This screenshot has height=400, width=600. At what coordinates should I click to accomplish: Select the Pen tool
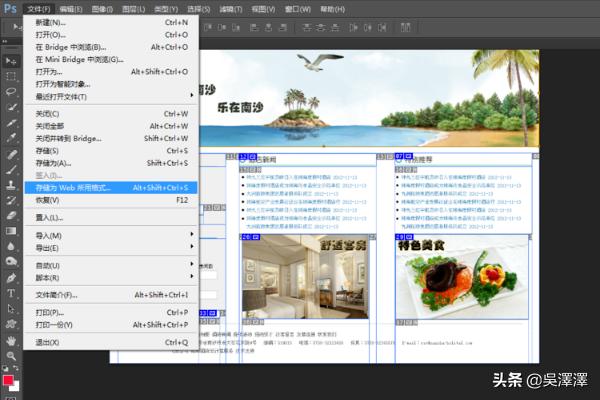pos(11,277)
